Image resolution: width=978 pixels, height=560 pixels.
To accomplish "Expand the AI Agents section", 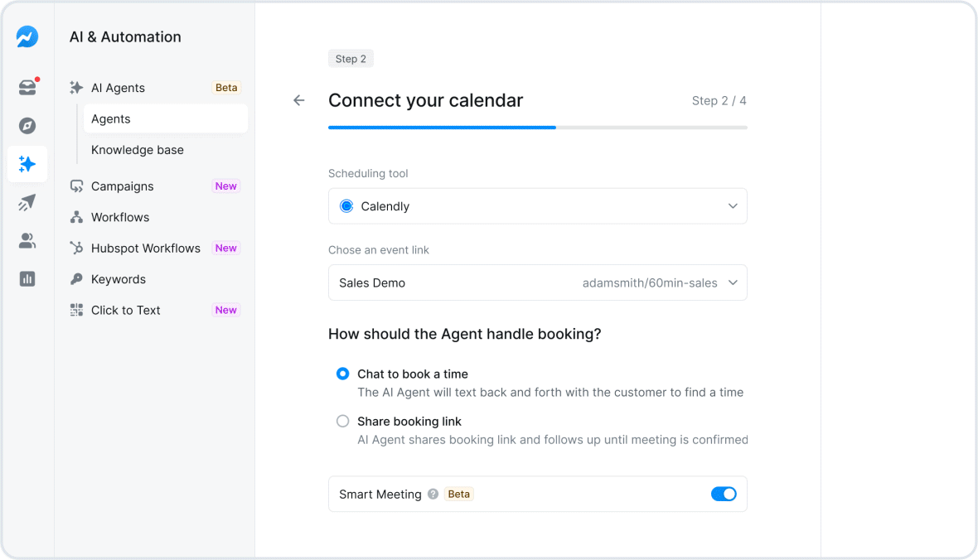I will [x=117, y=87].
